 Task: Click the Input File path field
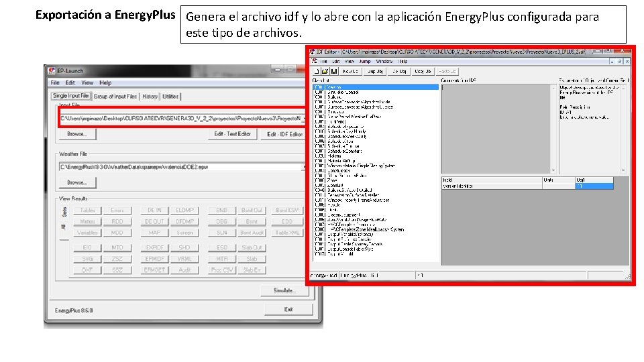(180, 118)
